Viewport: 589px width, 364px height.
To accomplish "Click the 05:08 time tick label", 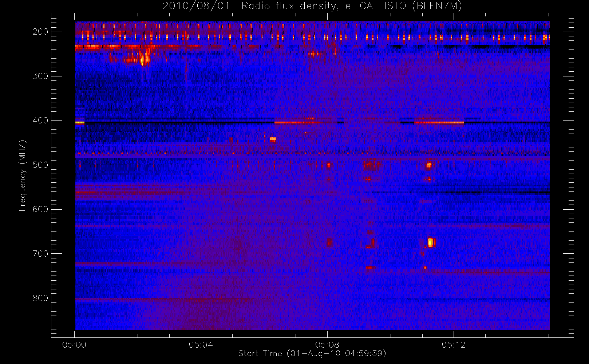I will point(327,345).
